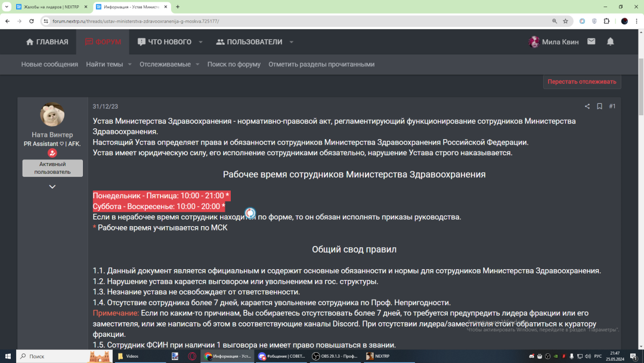Open the Мила Квин account menu
The height and width of the screenshot is (363, 644).
coord(553,42)
